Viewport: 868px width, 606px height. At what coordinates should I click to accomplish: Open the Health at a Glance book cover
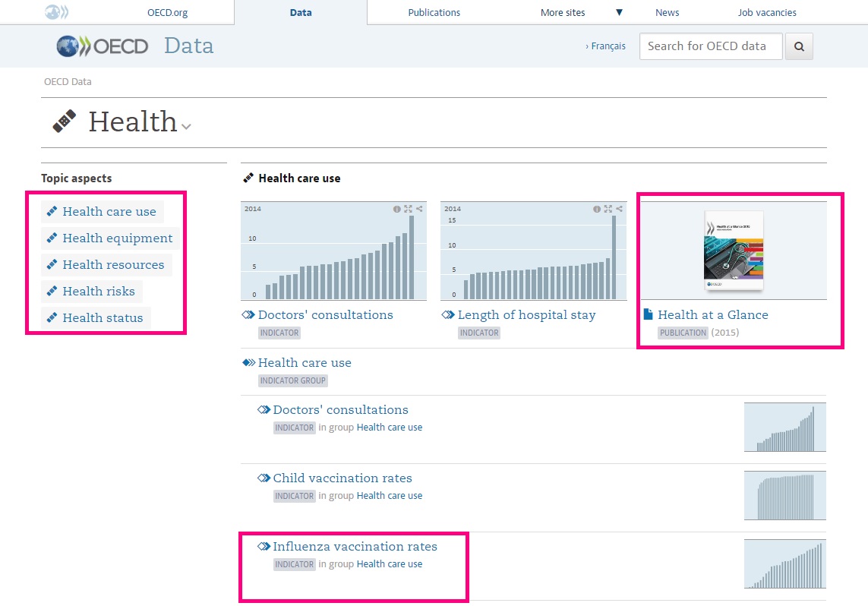click(734, 251)
